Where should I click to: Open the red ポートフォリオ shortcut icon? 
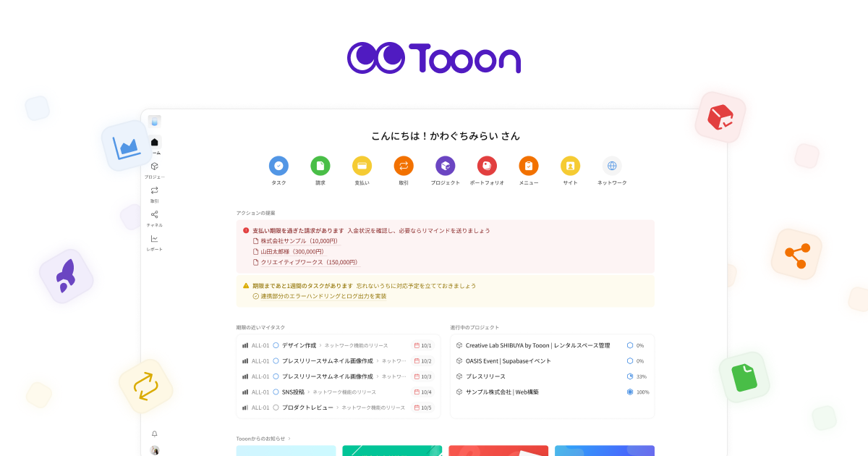click(487, 166)
